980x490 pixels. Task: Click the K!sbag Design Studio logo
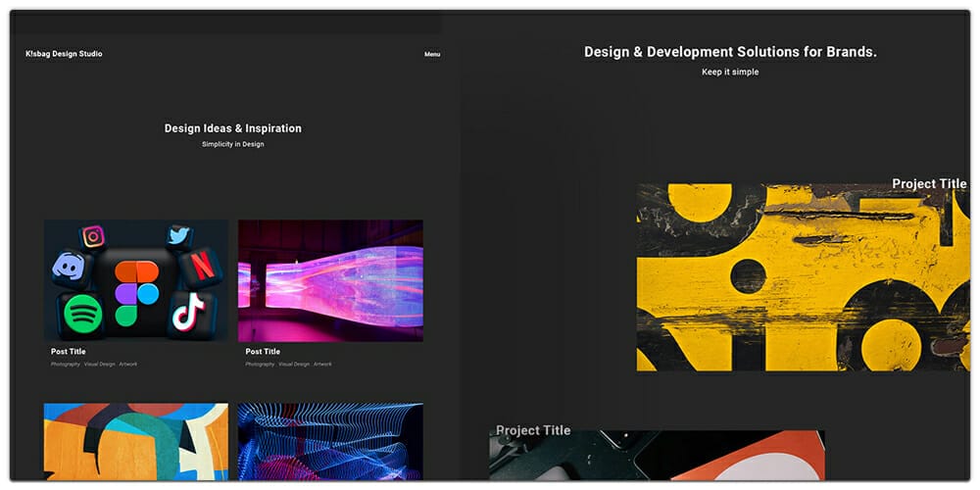pyautogui.click(x=64, y=54)
